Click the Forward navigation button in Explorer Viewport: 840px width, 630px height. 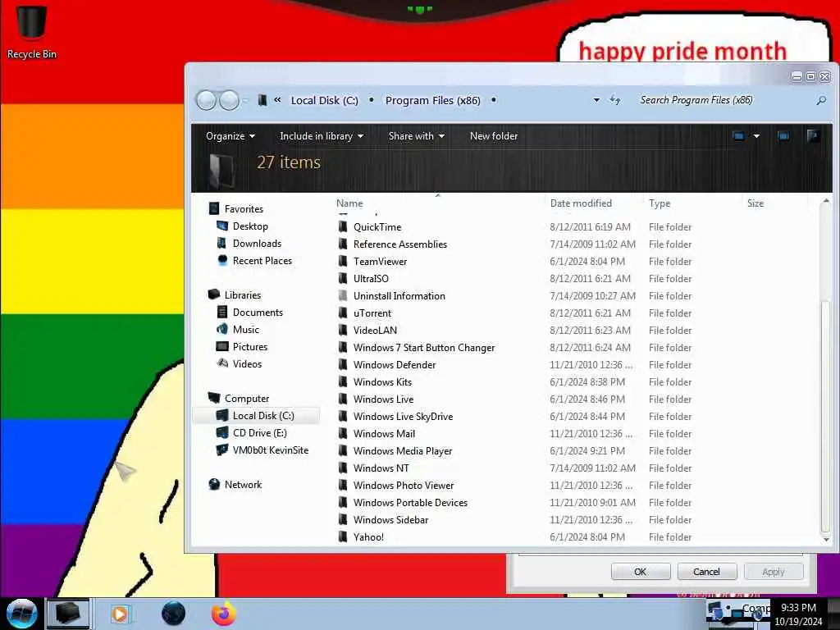[230, 100]
